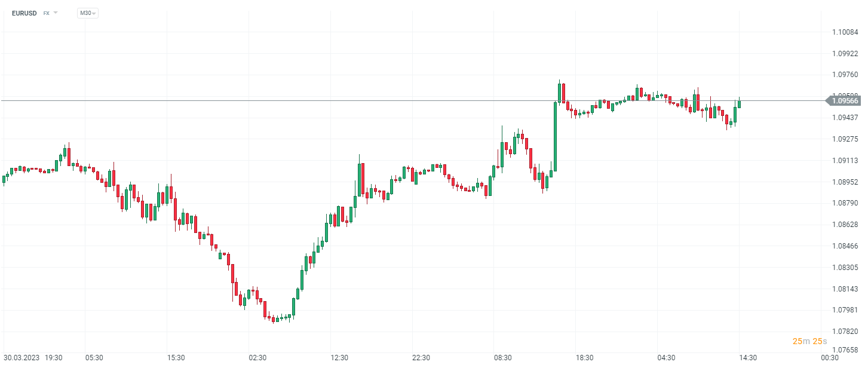This screenshot has width=868, height=368.
Task: Click the 14:30 time axis label
Action: tap(748, 358)
